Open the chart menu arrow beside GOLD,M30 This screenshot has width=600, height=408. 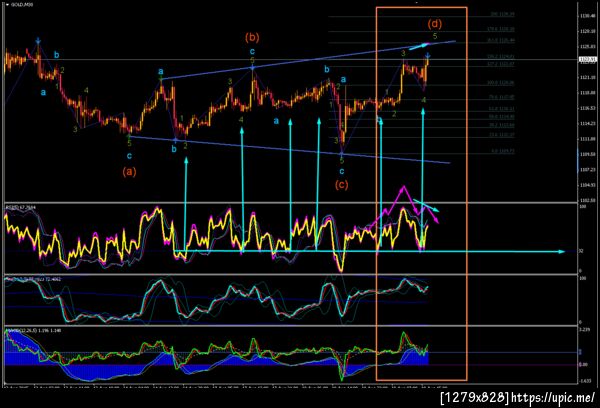(x=7, y=5)
